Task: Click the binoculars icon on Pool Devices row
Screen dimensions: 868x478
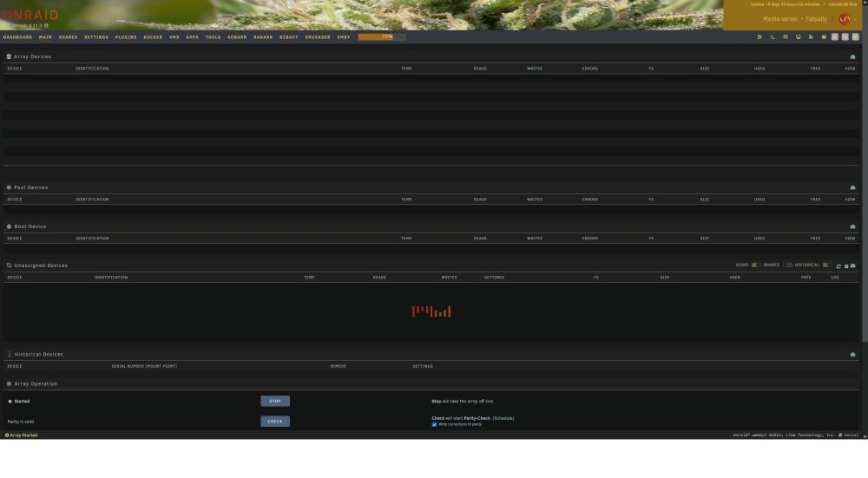Action: 852,188
